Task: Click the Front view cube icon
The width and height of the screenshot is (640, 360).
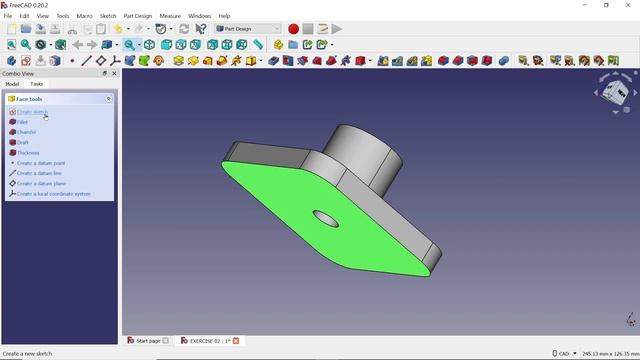Action: (x=166, y=44)
